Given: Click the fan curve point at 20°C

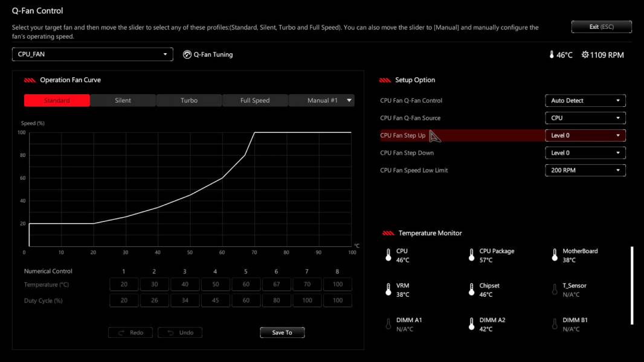Looking at the screenshot, I should 94,223.
